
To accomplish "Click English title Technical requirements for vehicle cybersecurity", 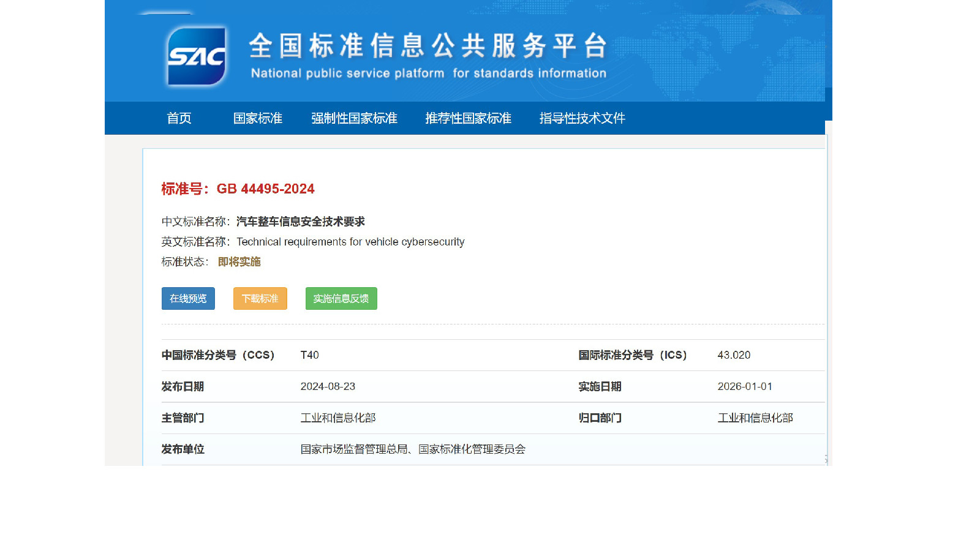I will (350, 242).
